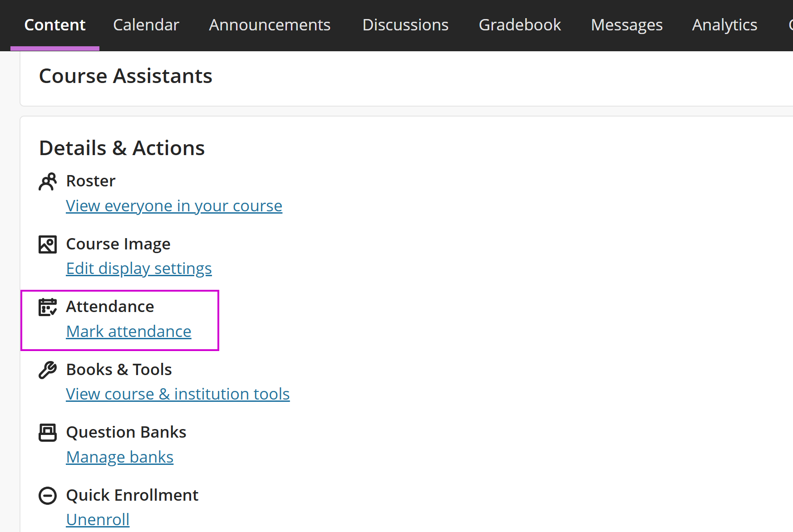Go to the Discussions tab

click(x=405, y=25)
